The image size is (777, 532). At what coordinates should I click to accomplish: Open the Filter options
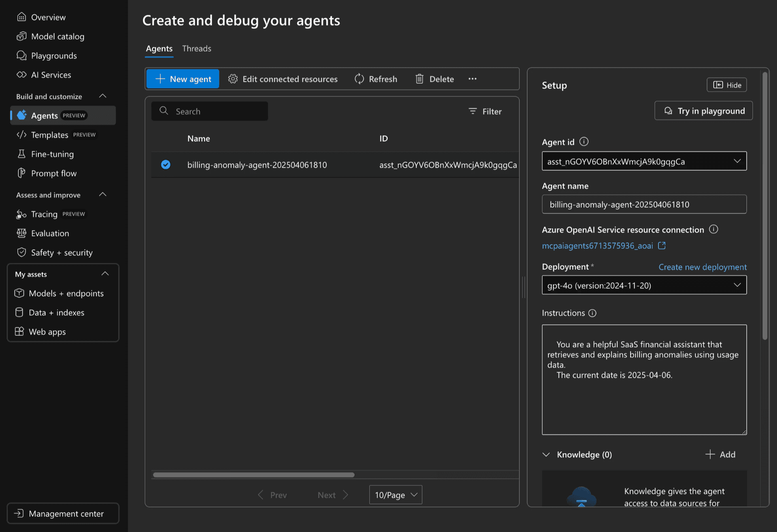[485, 111]
